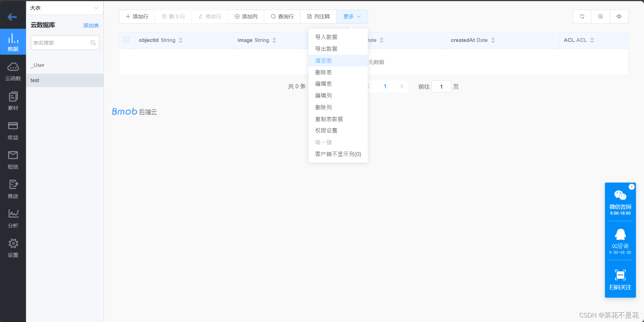Toggle the eye visibility icon at top right
The width and height of the screenshot is (644, 322).
(x=619, y=16)
